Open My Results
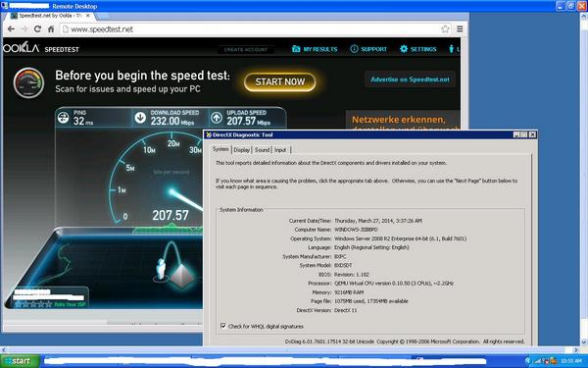The width and height of the screenshot is (588, 368). [x=315, y=49]
